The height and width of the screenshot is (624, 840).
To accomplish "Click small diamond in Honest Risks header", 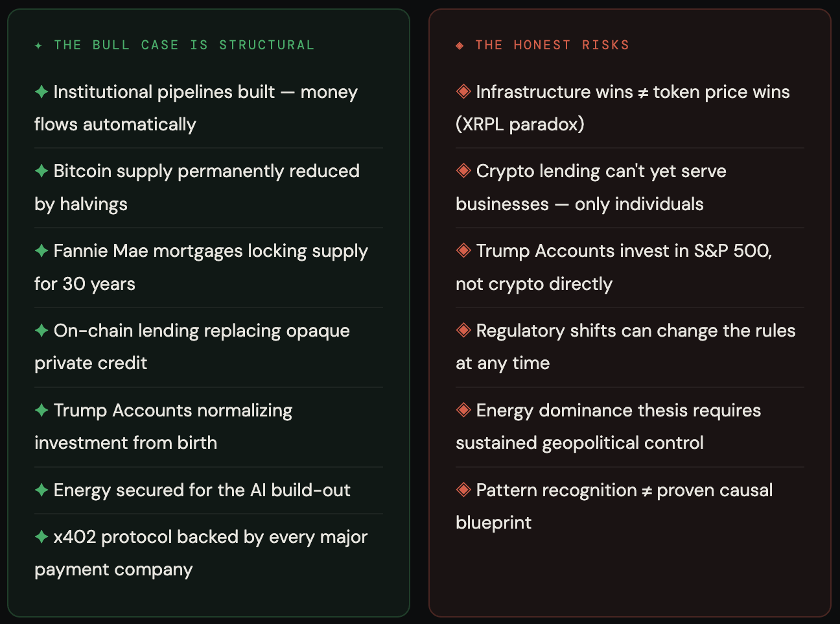I will pyautogui.click(x=460, y=45).
